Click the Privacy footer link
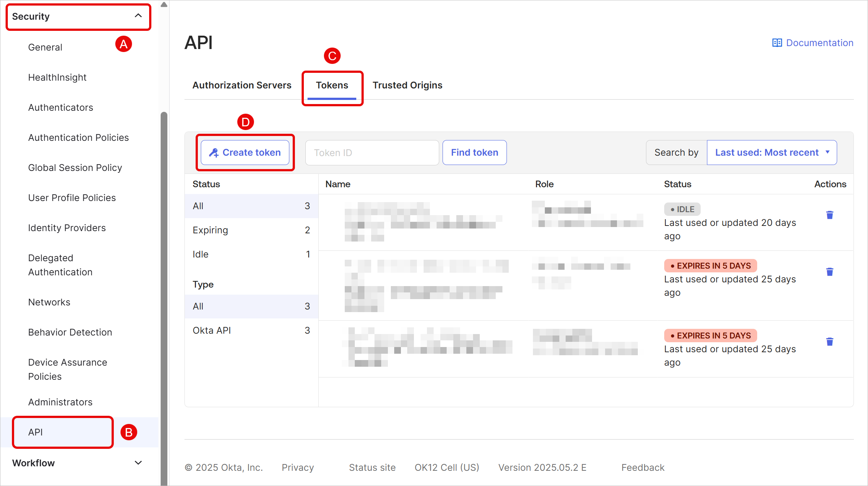Viewport: 868px width, 486px height. pos(298,467)
